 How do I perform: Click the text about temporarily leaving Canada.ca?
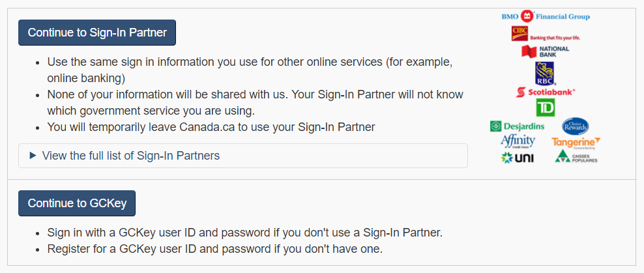(211, 127)
